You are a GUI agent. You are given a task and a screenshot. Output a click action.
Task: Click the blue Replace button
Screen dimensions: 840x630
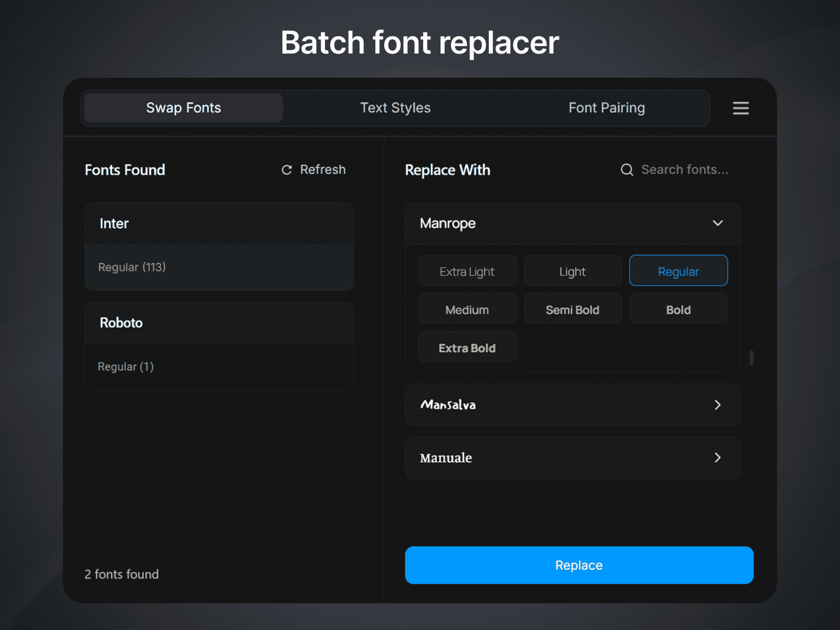pos(579,565)
